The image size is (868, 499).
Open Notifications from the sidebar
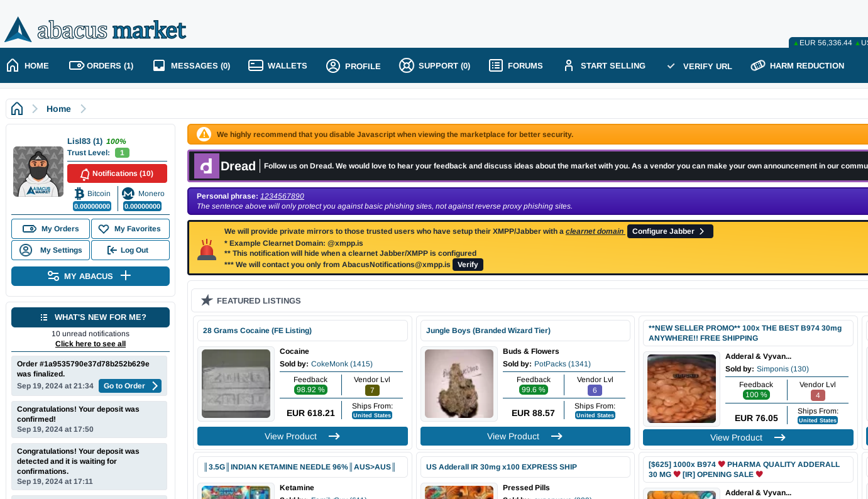117,173
